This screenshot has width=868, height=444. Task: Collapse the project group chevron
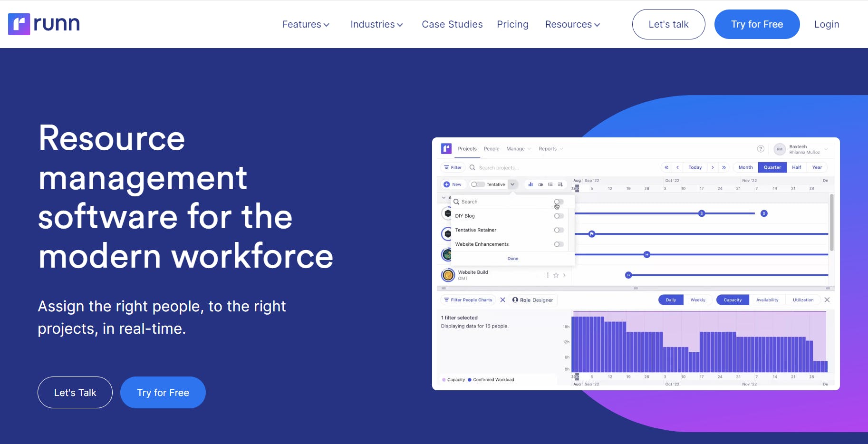tap(444, 197)
